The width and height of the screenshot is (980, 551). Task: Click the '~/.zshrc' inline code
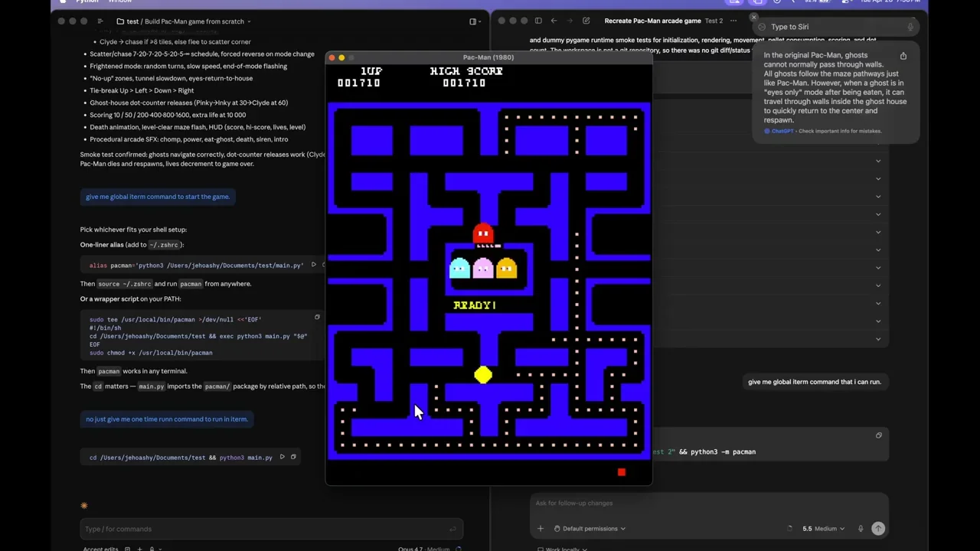coord(164,245)
